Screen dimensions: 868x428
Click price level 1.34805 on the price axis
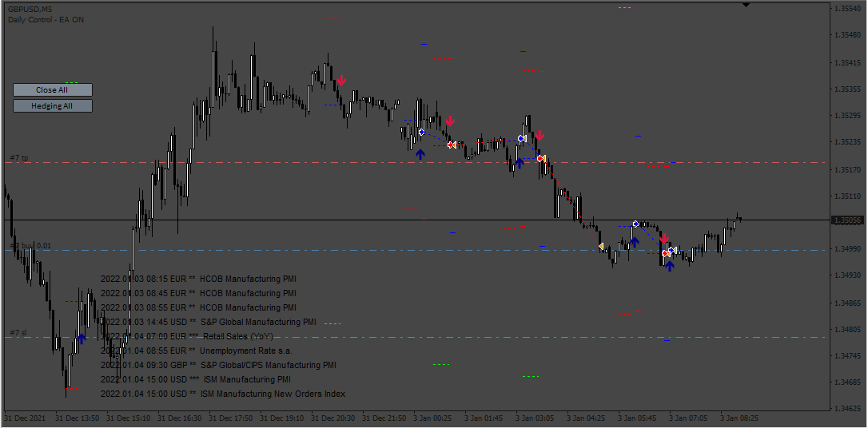[x=847, y=330]
